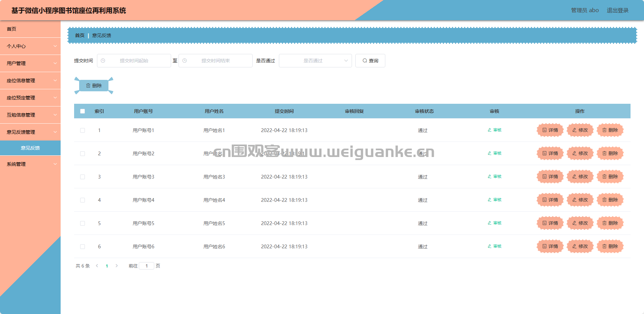Open details for 用户账号5
The height and width of the screenshot is (314, 644).
coord(550,223)
